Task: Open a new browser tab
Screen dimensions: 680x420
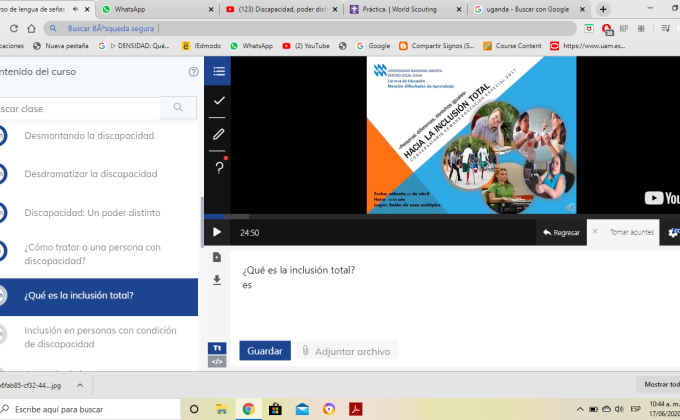Action: point(603,9)
